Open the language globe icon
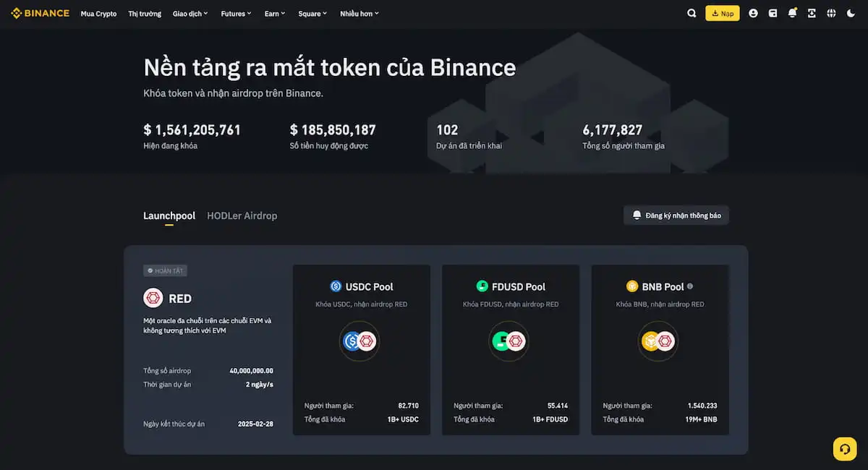 [831, 13]
